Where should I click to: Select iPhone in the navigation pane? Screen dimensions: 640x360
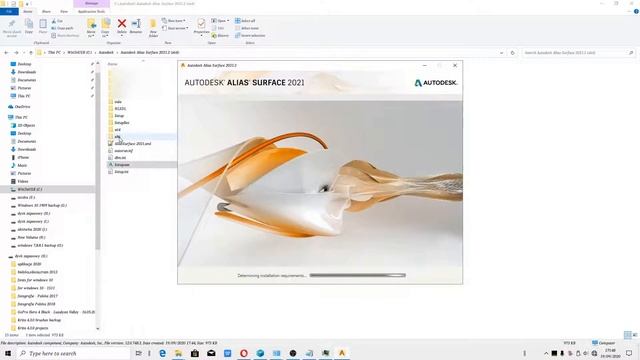click(23, 157)
